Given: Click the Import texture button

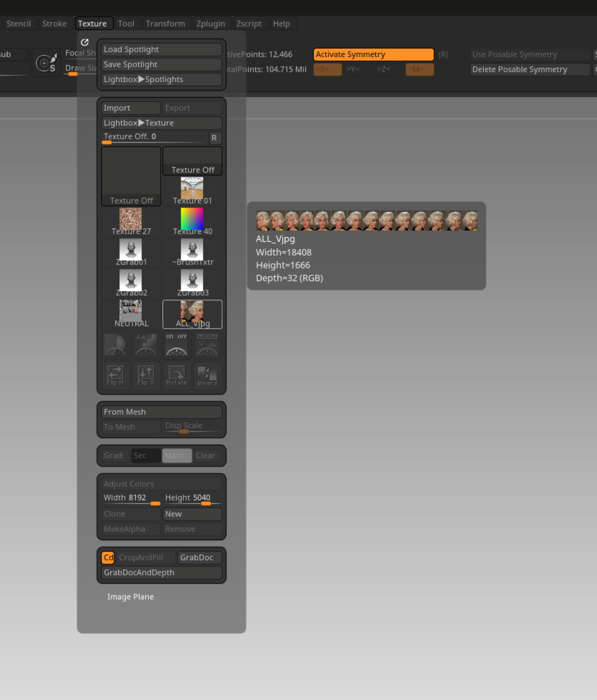Looking at the screenshot, I should [131, 108].
